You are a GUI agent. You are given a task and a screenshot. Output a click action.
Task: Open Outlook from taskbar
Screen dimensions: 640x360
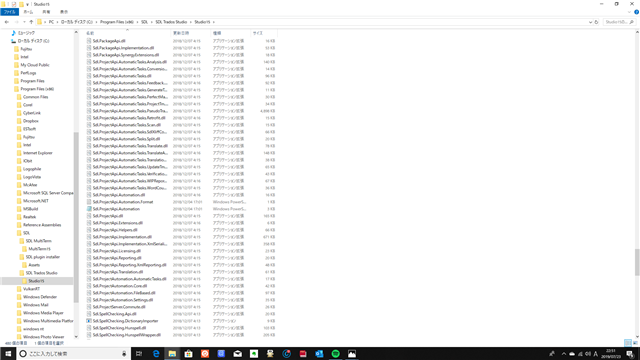pos(319,353)
